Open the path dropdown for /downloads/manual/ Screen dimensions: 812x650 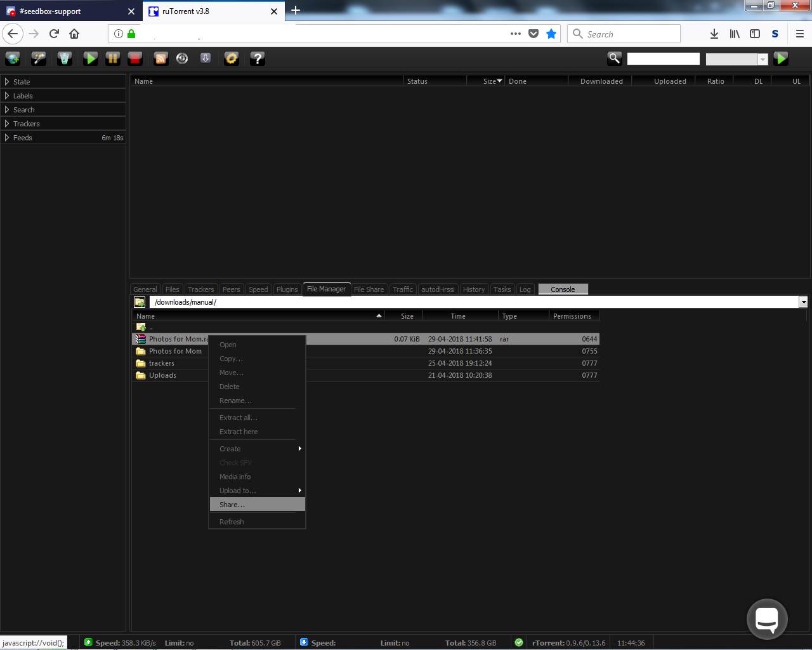pyautogui.click(x=803, y=303)
